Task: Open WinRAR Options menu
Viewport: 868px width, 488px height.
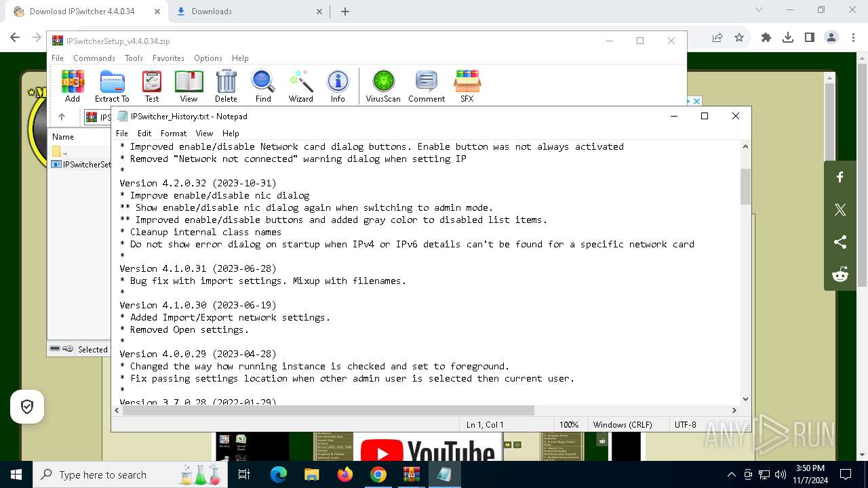Action: (x=208, y=58)
